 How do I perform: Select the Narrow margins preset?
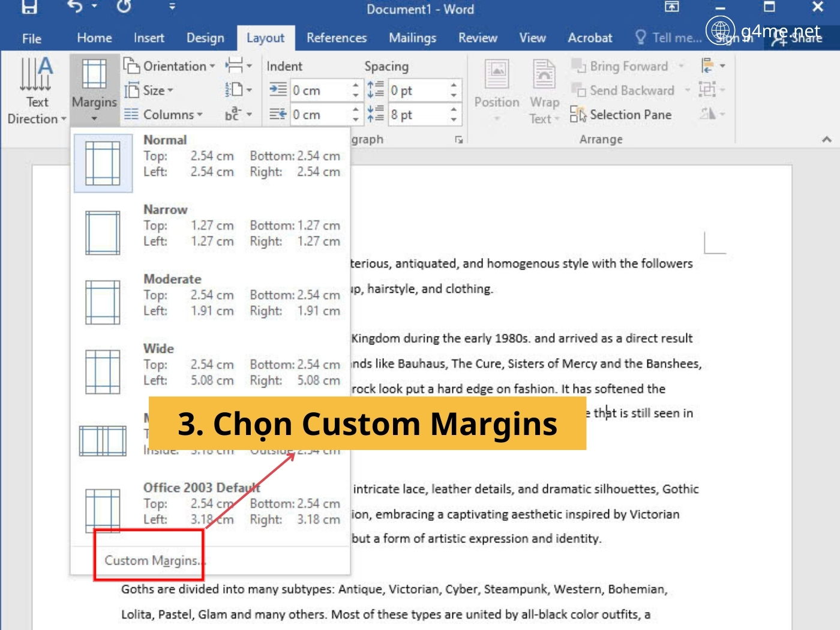pos(210,232)
